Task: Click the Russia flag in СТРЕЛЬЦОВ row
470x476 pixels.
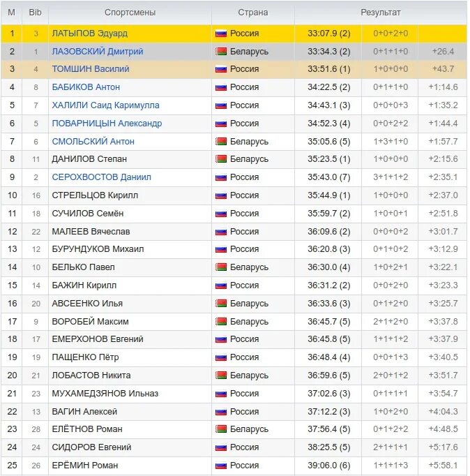Action: [x=221, y=195]
